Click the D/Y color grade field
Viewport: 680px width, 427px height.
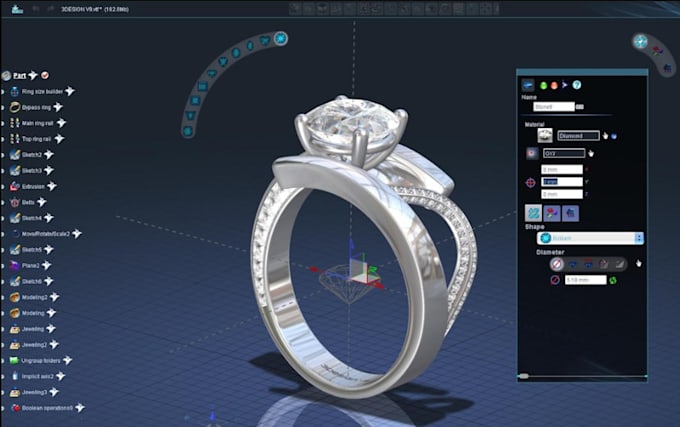coord(564,153)
